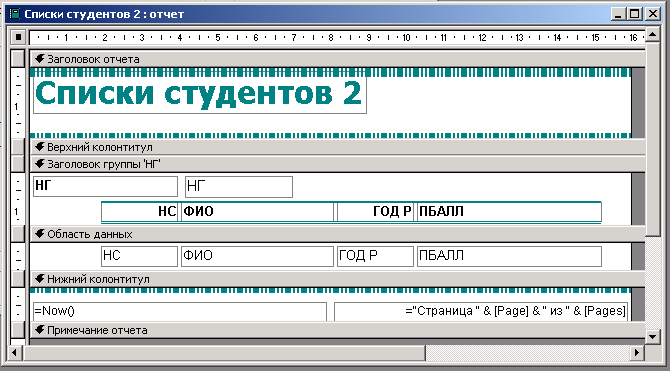670x372 pixels.
Task: Select the 'Верхний колонтитул' section bar
Action: point(338,147)
